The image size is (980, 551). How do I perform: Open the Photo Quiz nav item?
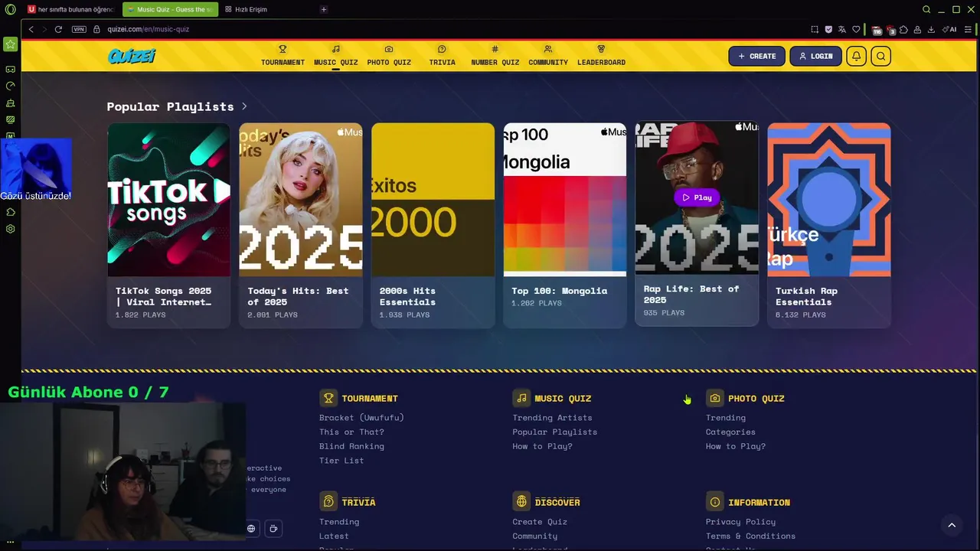pos(389,55)
